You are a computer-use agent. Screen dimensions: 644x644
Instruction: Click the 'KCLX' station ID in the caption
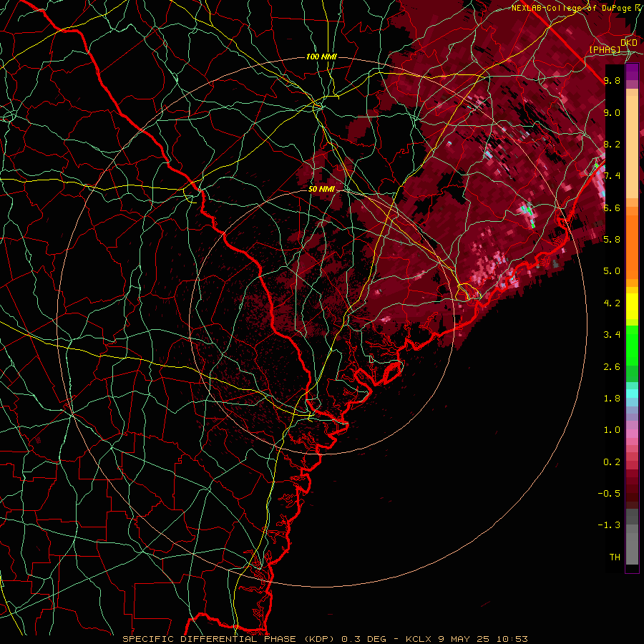tap(420, 639)
